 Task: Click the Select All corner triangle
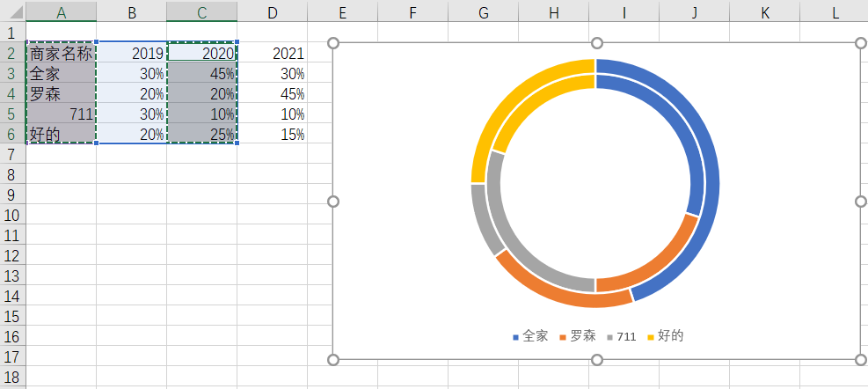pos(12,12)
